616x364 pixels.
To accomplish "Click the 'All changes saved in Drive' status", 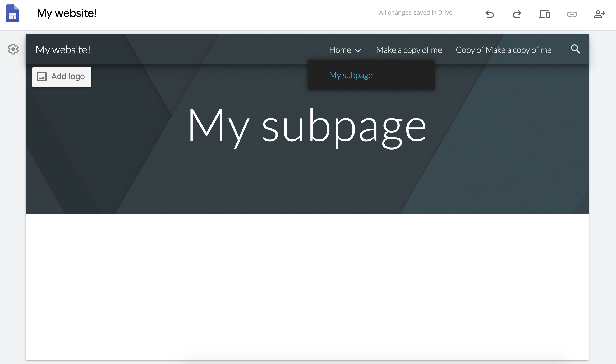I will click(x=416, y=13).
